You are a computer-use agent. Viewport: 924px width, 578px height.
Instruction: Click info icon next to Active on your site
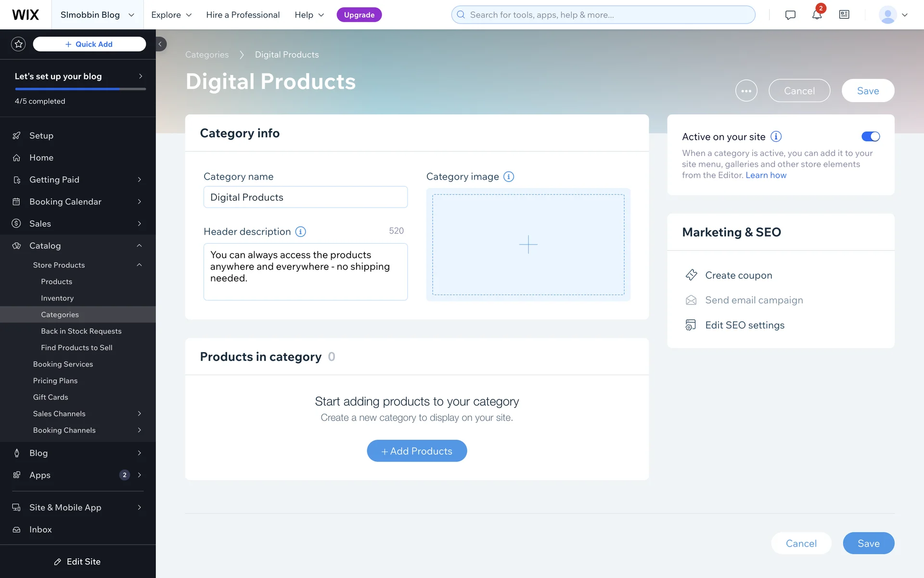(x=776, y=137)
